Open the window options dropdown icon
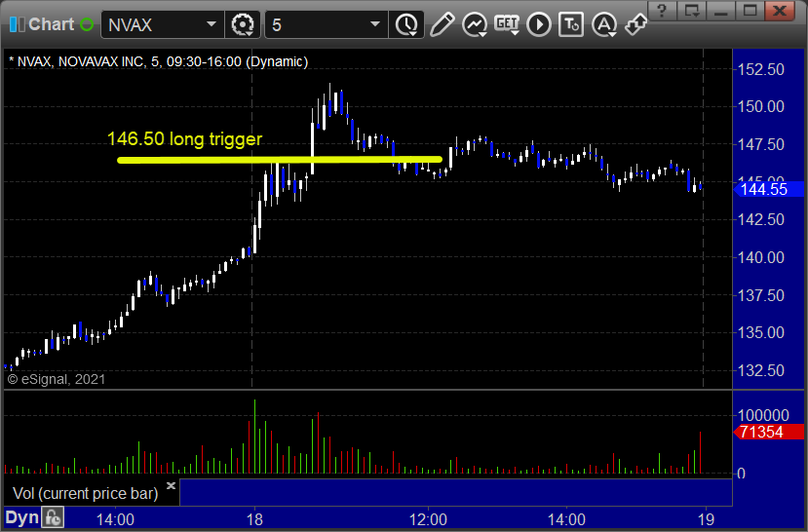Image resolution: width=808 pixels, height=532 pixels. tap(691, 11)
